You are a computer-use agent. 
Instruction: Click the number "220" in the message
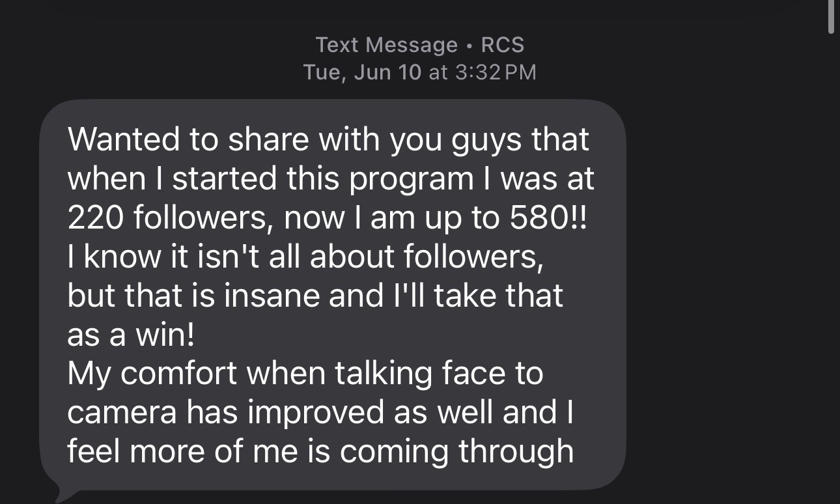tap(96, 217)
